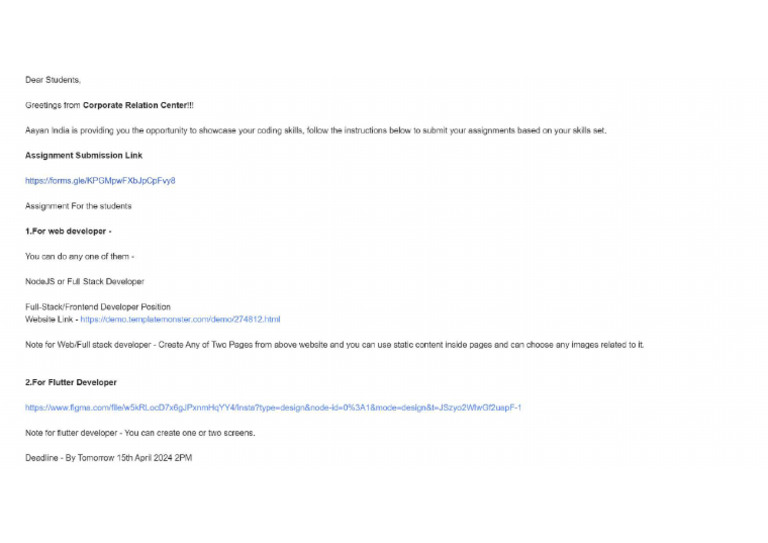Click the 'Assignment For the students' line
Viewport: 768px width, 543px height.
(78, 206)
